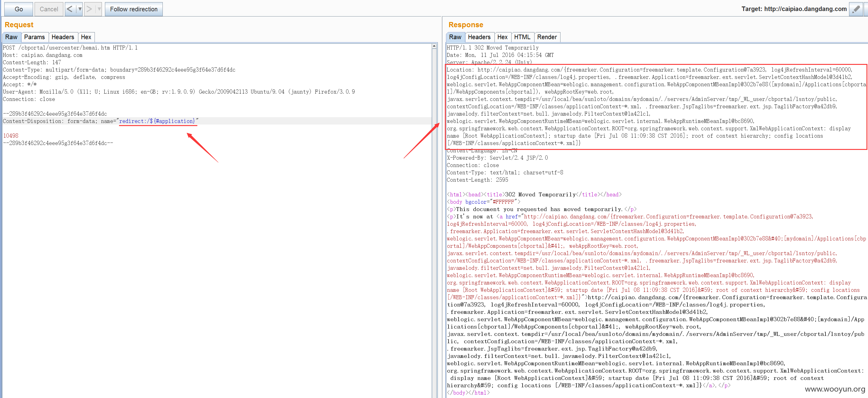868x398 pixels.
Task: Click the Content-Type: text/html; charset=utf-8 line
Action: [505, 173]
